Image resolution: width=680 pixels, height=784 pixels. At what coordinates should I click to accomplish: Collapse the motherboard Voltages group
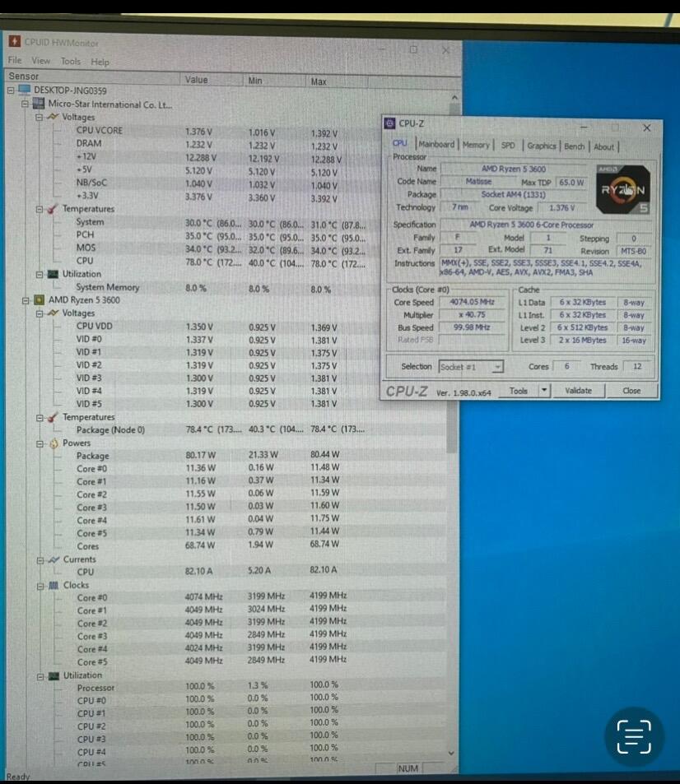39,118
